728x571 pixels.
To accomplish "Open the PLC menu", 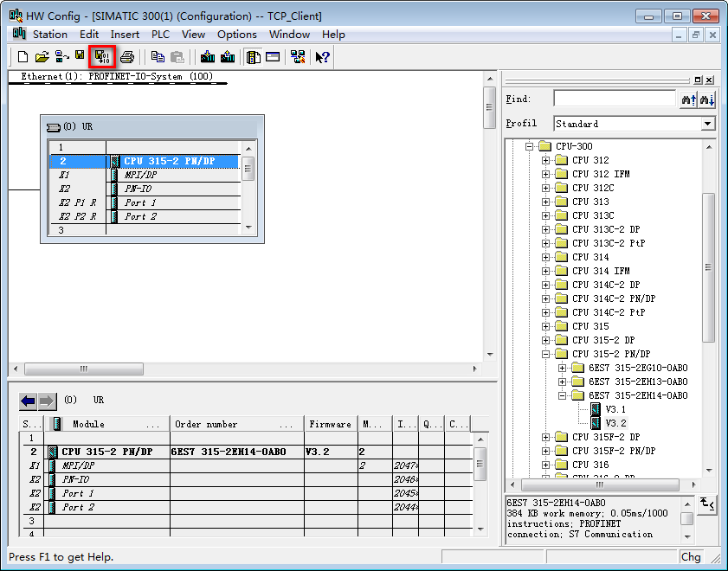I will pyautogui.click(x=160, y=35).
